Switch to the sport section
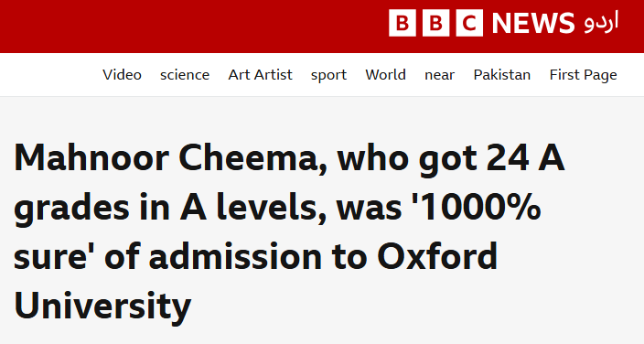 click(328, 75)
